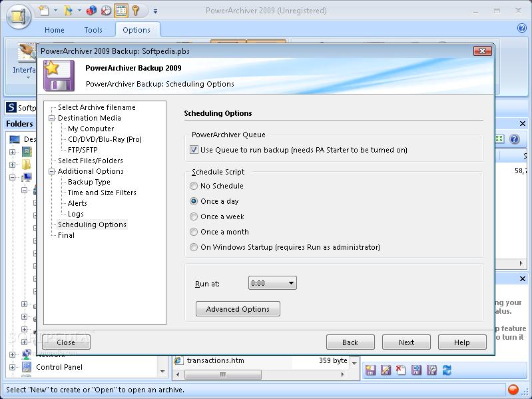The image size is (532, 399).
Task: Click the Interface icon in Options ribbon
Action: click(27, 53)
